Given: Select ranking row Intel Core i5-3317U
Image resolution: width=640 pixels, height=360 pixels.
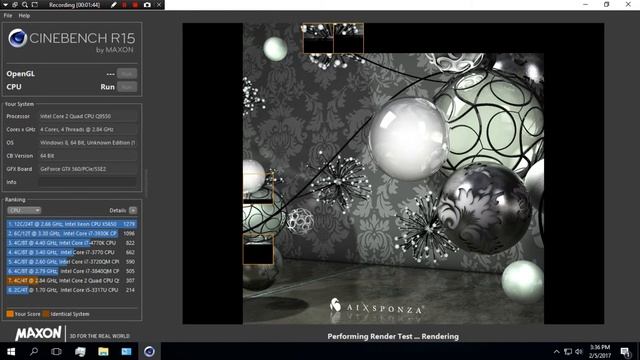Looking at the screenshot, I should (x=71, y=290).
